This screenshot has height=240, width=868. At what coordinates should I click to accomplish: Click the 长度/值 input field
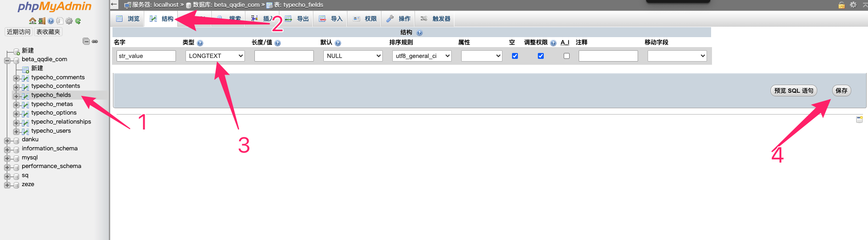(x=284, y=56)
